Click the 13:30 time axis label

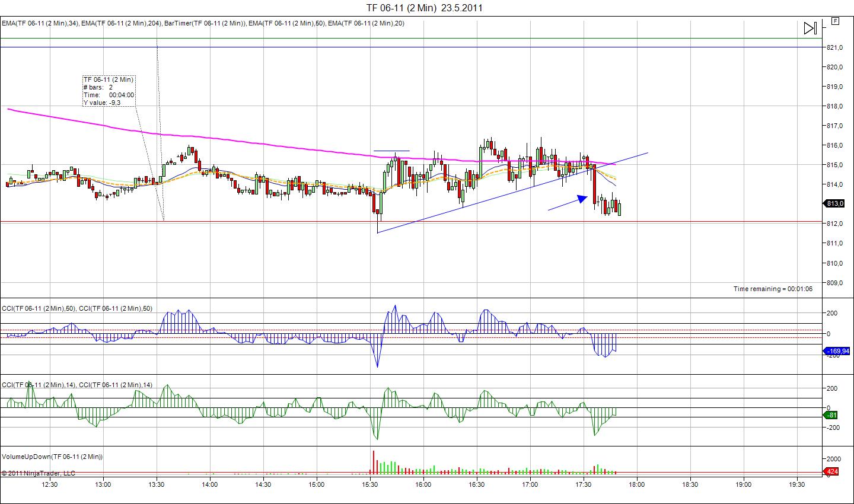(x=157, y=484)
